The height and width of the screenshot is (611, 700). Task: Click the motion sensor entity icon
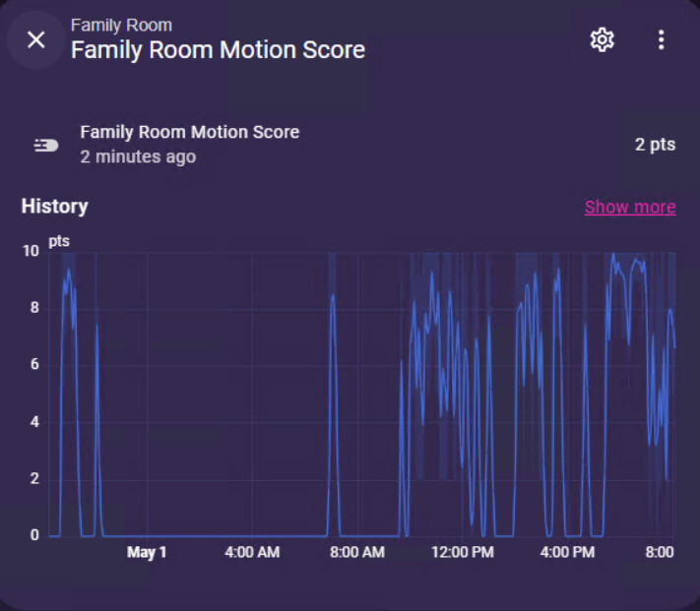45,145
